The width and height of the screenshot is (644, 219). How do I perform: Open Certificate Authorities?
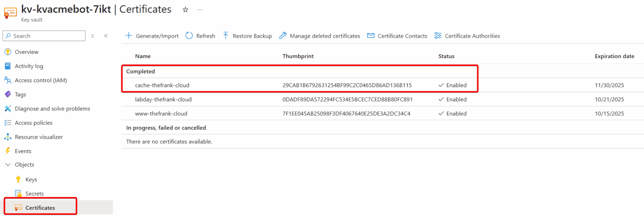[x=467, y=36]
